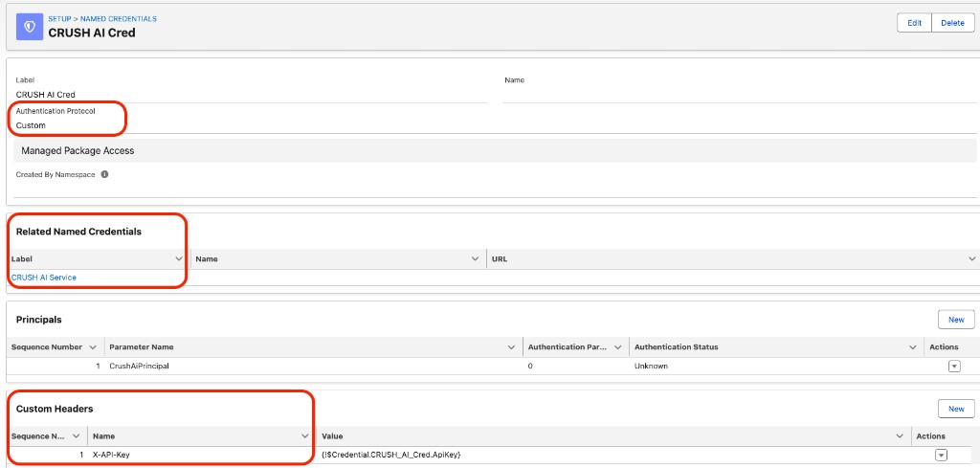The image size is (980, 468).
Task: Open the X-API-Key row actions menu
Action: tap(942, 455)
